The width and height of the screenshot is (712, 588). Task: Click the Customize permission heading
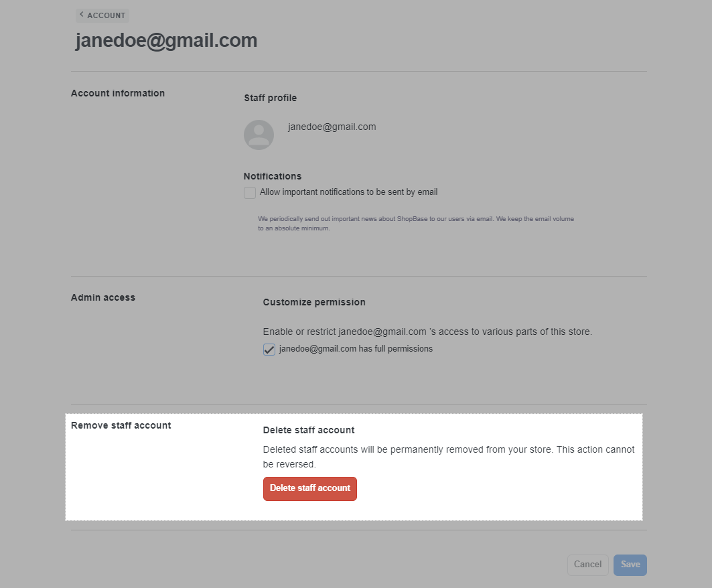click(314, 302)
